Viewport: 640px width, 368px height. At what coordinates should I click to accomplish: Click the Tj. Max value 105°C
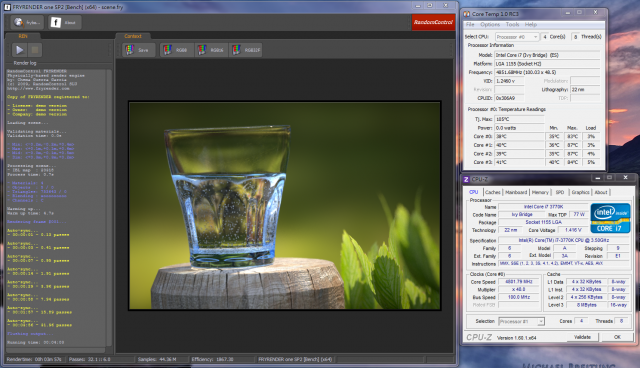point(519,119)
